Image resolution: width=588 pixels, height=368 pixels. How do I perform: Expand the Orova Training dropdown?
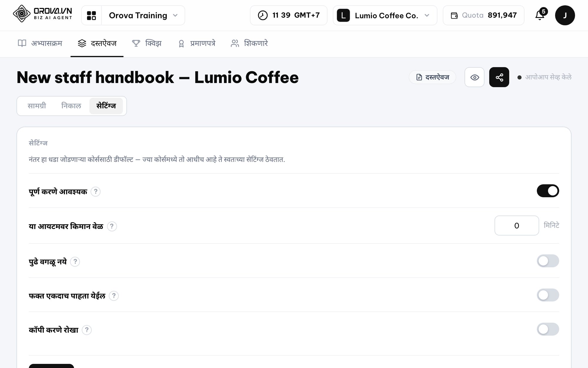pos(143,15)
